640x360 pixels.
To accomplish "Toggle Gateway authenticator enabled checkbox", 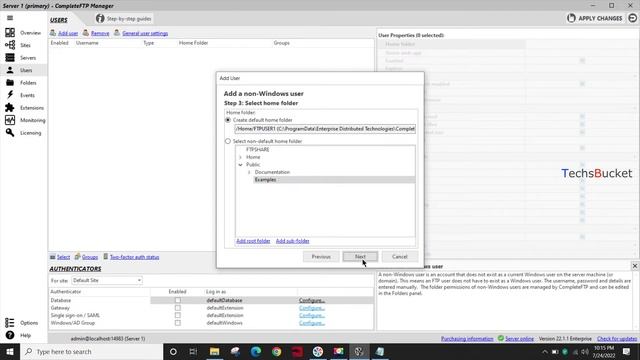I will (178, 308).
